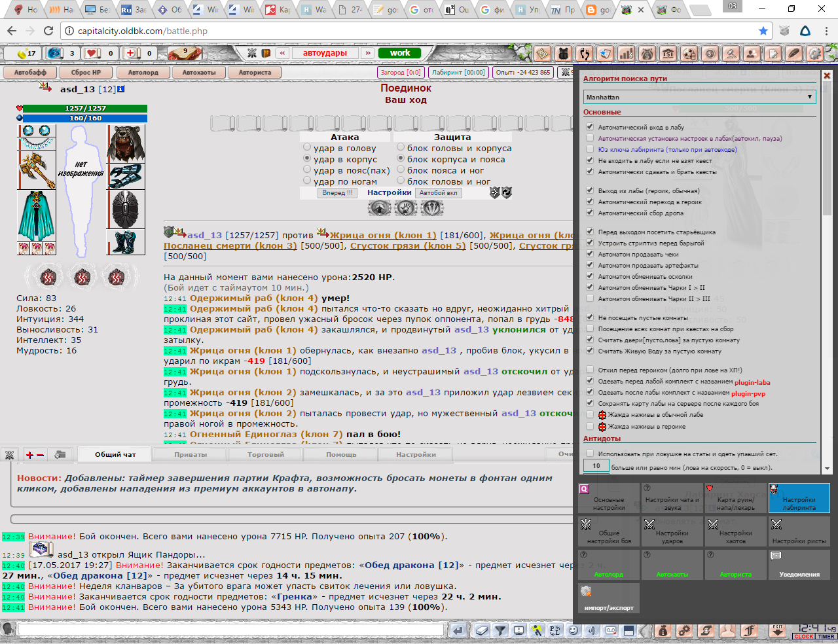
Task: Enable 'Юз ключа лабиринта' checkbox
Action: (x=590, y=149)
